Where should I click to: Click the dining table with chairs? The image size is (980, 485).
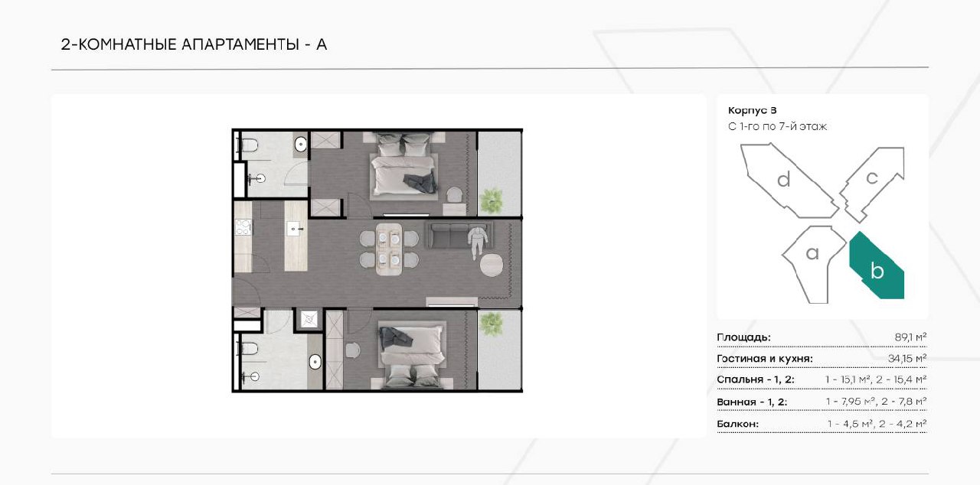coord(390,249)
